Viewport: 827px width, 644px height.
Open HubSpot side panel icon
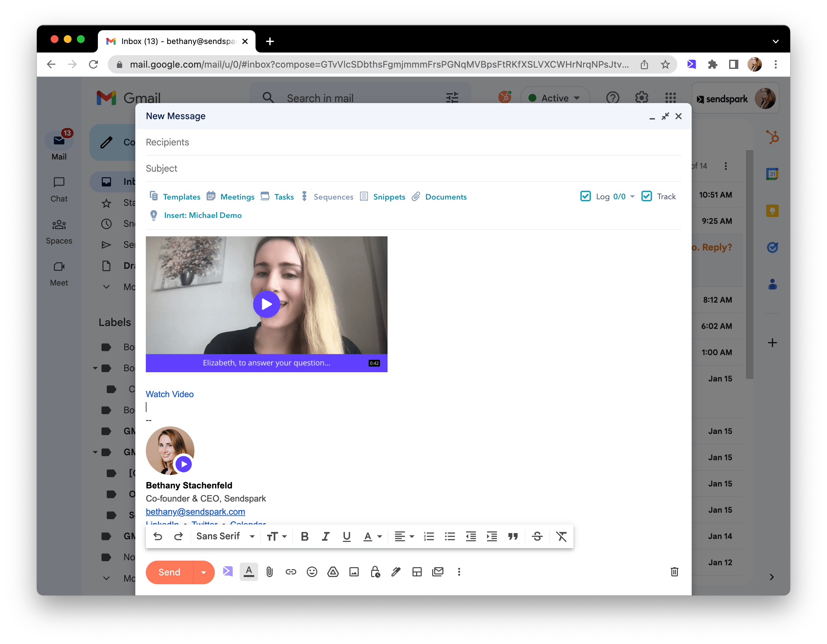point(772,137)
